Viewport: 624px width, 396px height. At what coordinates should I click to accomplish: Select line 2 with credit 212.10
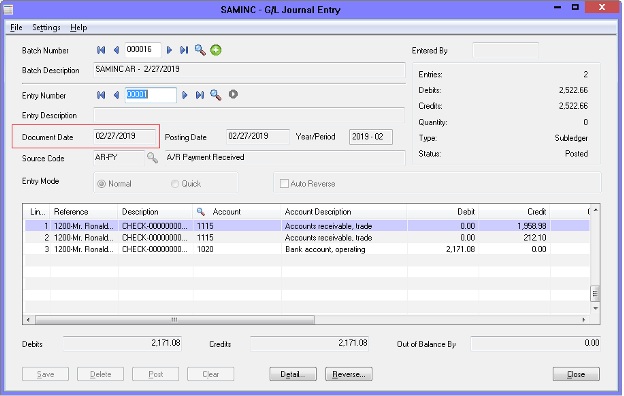coord(307,238)
